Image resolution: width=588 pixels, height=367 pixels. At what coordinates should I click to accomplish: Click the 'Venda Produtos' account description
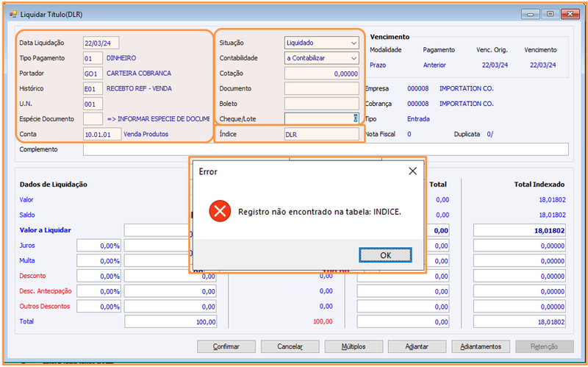click(x=146, y=134)
